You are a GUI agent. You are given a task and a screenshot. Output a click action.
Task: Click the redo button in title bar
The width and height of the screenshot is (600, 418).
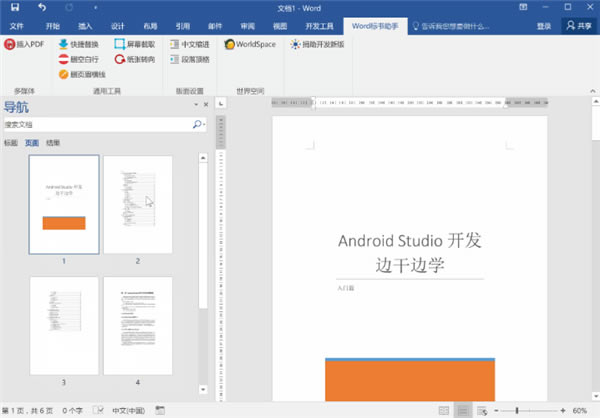click(69, 7)
